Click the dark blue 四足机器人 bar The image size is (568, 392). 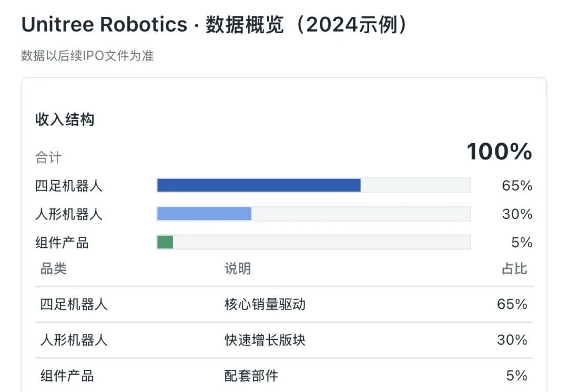(x=259, y=185)
